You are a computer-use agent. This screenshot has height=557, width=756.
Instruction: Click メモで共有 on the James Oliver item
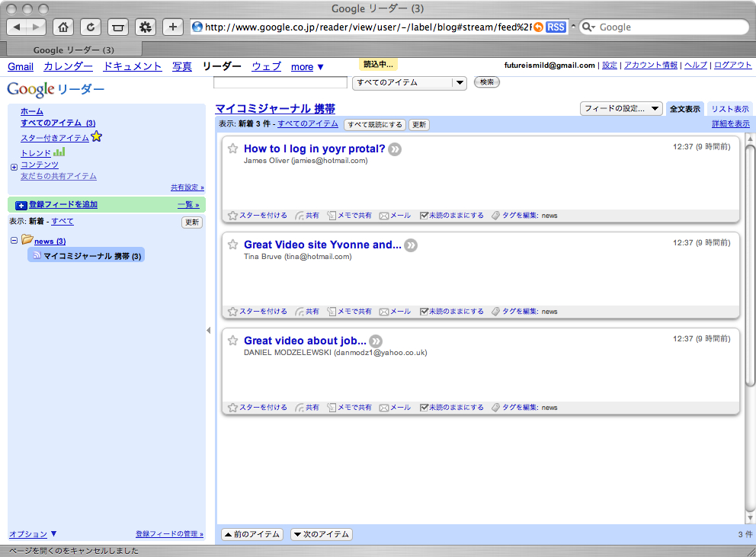[350, 216]
